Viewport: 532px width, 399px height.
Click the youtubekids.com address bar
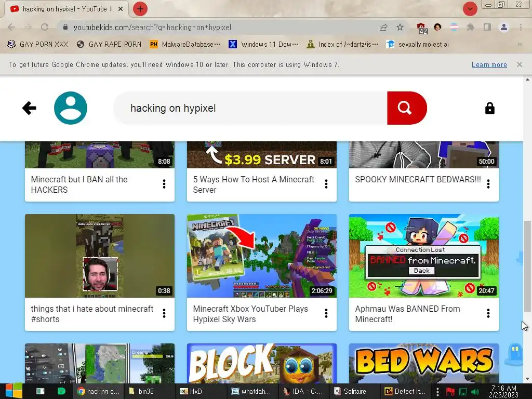coord(217,27)
